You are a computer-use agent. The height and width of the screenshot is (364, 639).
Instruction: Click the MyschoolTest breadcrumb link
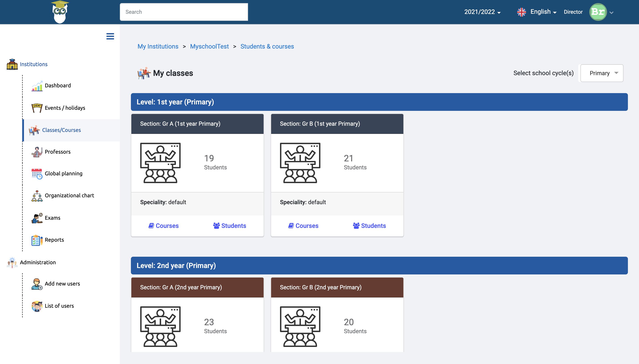209,47
